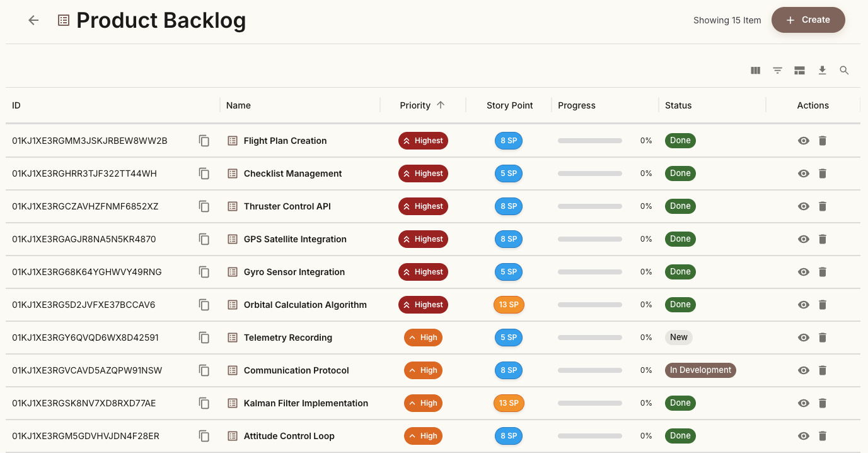This screenshot has width=868, height=453.
Task: Delete the Attitude Control Loop item
Action: click(x=823, y=436)
